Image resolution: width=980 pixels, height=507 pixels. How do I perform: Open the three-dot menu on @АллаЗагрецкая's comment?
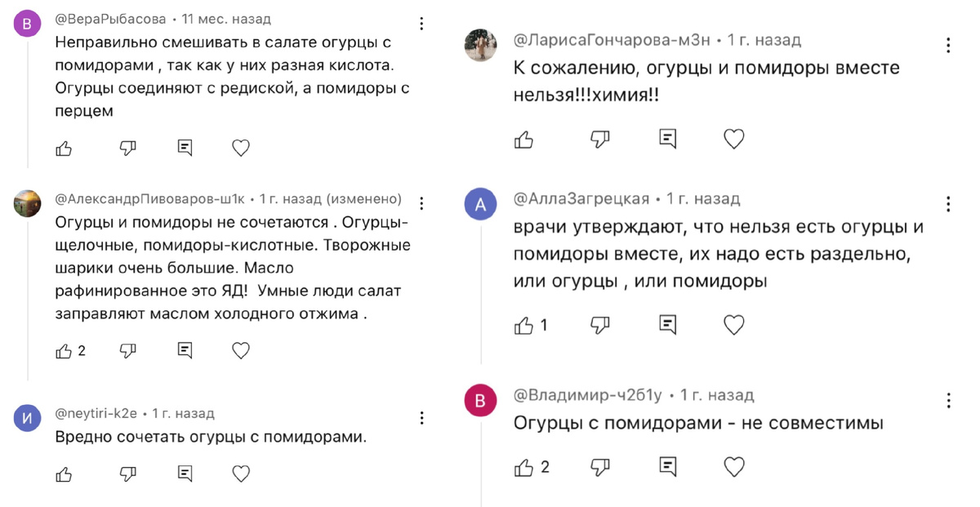click(948, 203)
